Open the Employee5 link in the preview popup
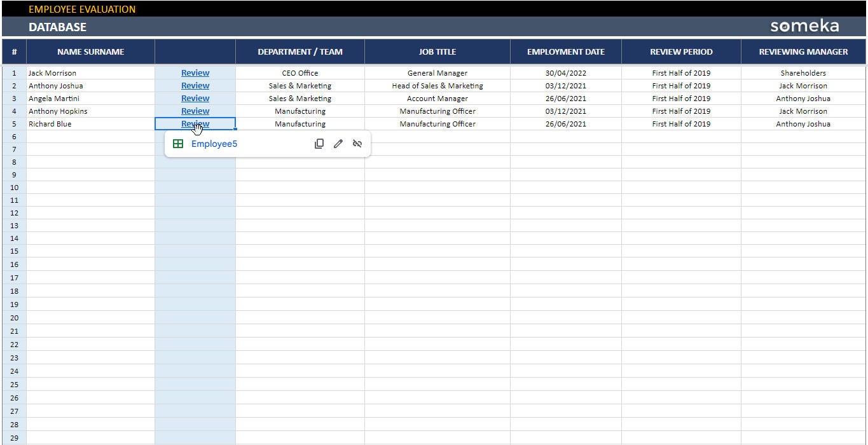 coord(214,144)
